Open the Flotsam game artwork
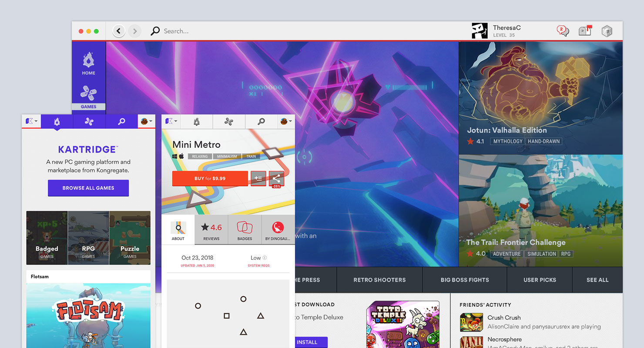The height and width of the screenshot is (348, 644). pos(88,315)
